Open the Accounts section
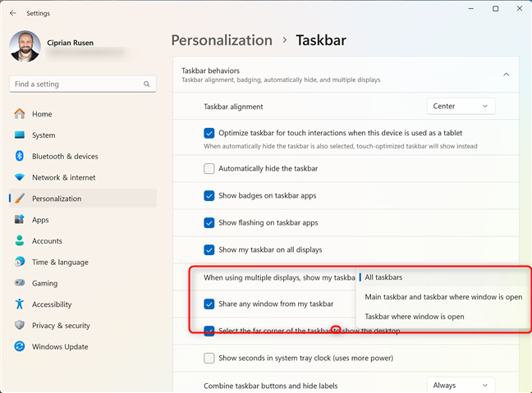The height and width of the screenshot is (393, 532). (x=83, y=240)
